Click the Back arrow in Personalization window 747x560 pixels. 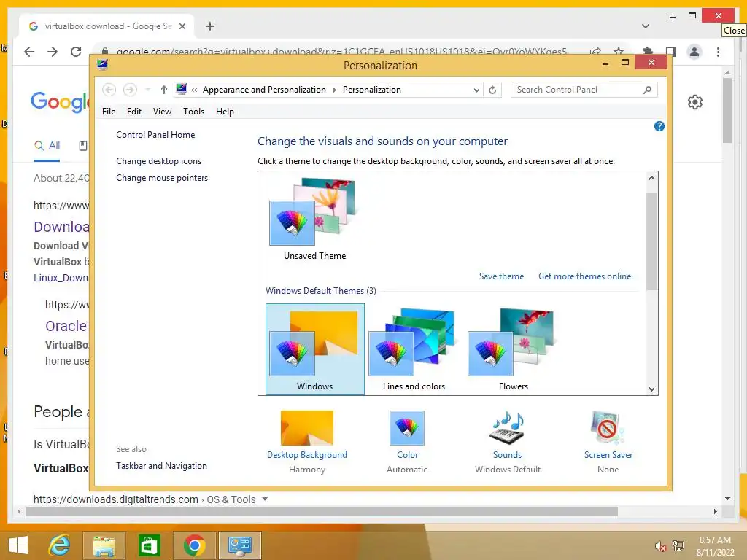[109, 90]
